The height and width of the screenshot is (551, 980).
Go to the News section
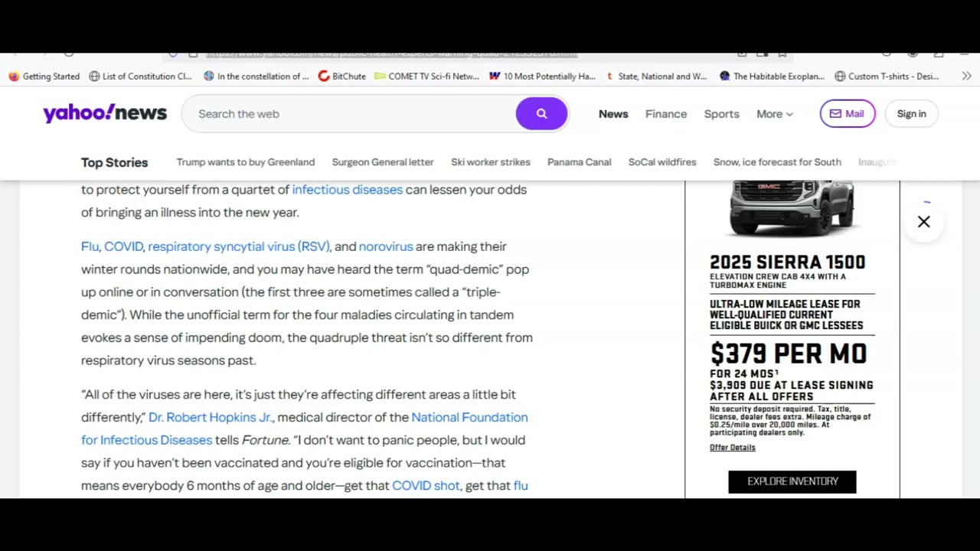(613, 114)
